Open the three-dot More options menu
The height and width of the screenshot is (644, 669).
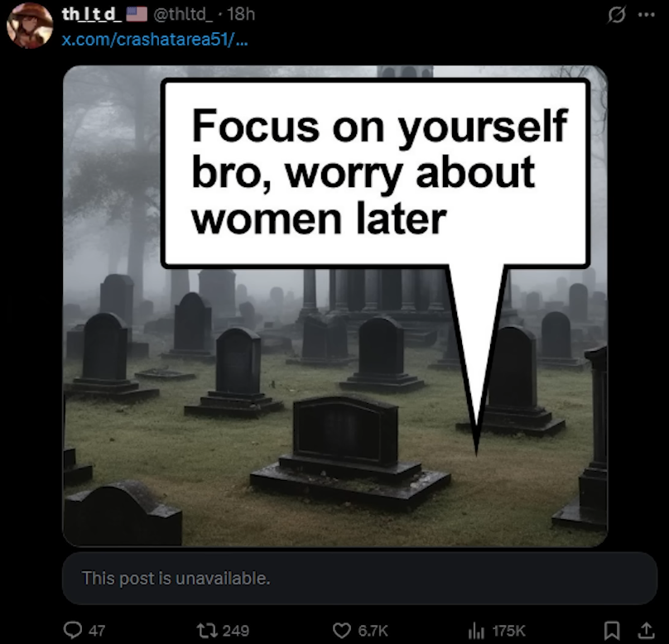pyautogui.click(x=647, y=15)
